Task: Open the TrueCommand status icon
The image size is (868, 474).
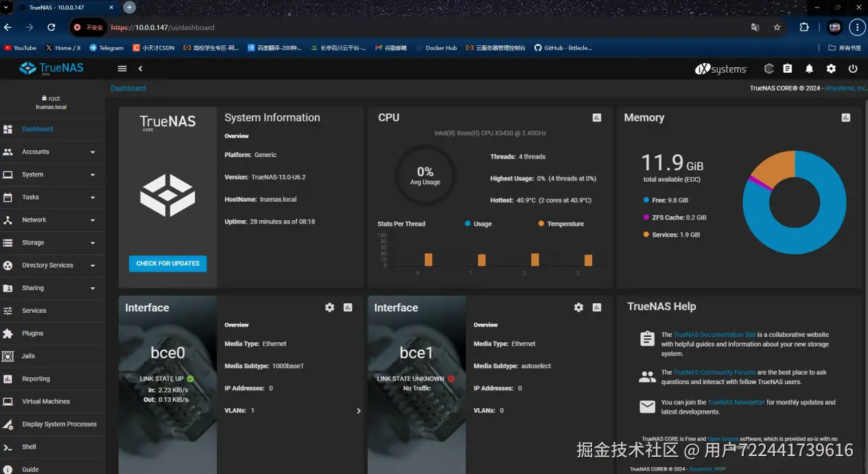Action: click(x=769, y=69)
